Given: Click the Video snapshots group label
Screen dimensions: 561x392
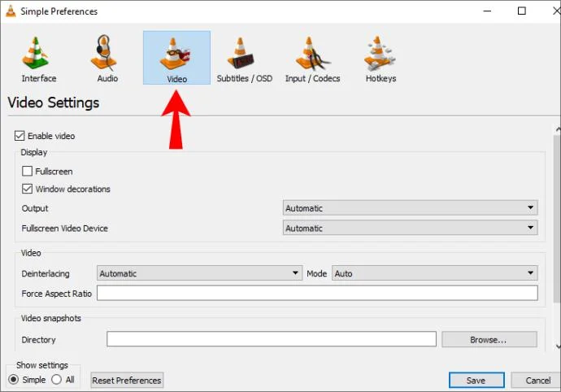Looking at the screenshot, I should point(50,318).
